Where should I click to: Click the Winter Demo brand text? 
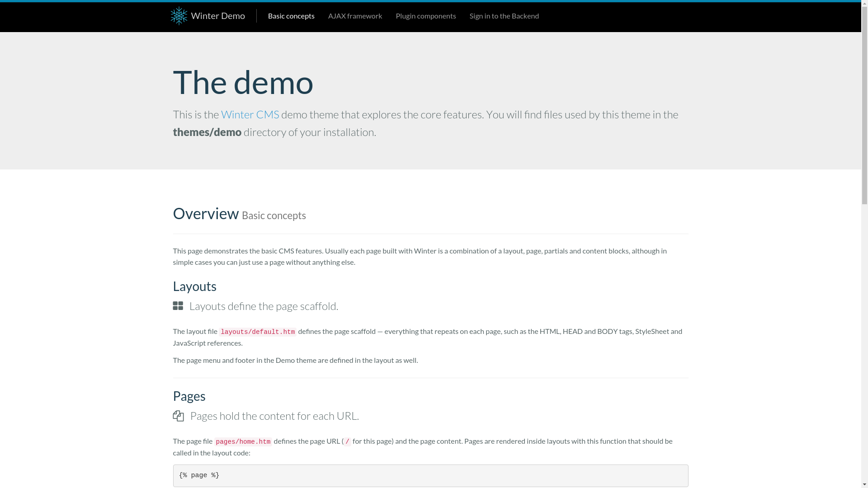tap(217, 16)
